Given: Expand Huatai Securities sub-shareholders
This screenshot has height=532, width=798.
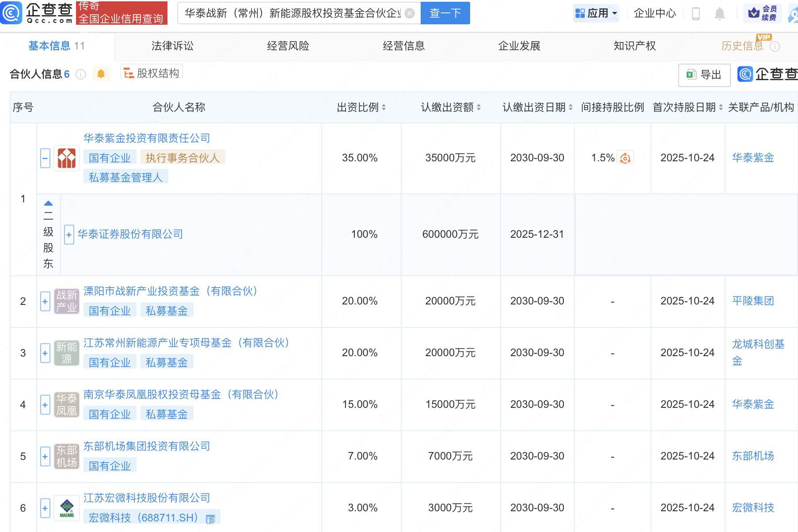Looking at the screenshot, I should click(69, 235).
